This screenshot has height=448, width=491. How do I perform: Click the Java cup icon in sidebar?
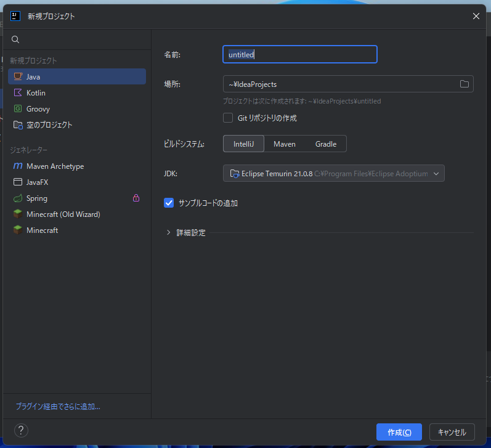18,76
